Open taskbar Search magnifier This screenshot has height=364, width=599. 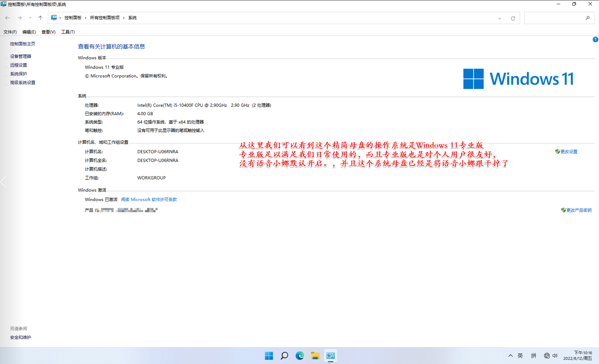(x=284, y=356)
